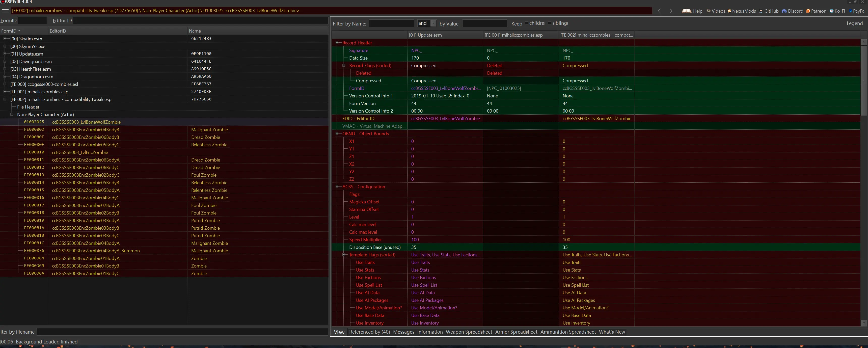The image size is (868, 348).
Task: Click Update.esm Version Control Info 1 value
Action: click(440, 96)
